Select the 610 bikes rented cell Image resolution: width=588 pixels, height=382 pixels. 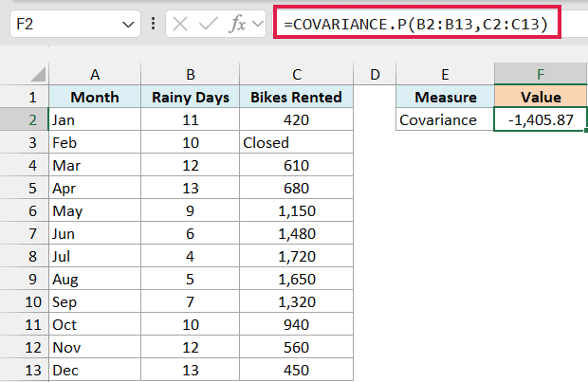pyautogui.click(x=296, y=166)
